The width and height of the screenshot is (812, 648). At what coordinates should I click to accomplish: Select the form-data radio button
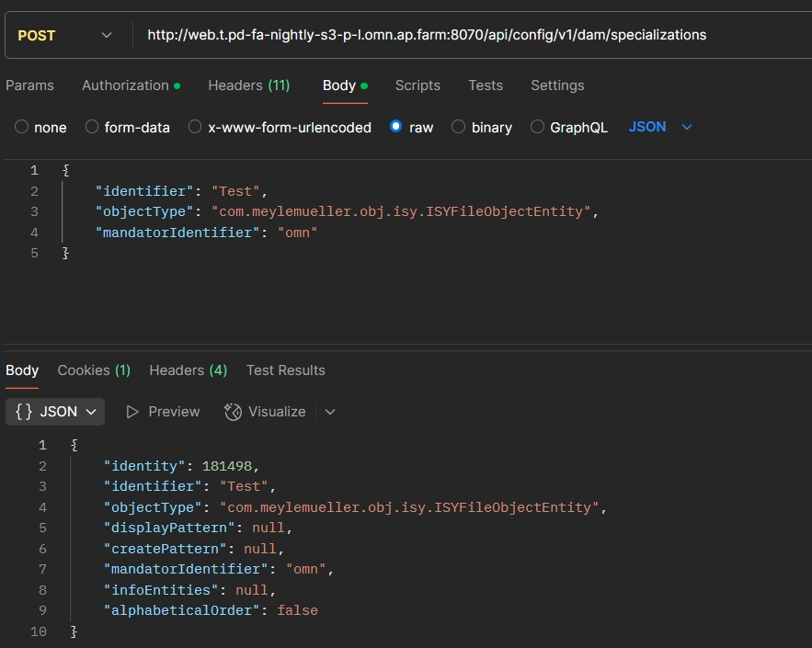(x=92, y=128)
